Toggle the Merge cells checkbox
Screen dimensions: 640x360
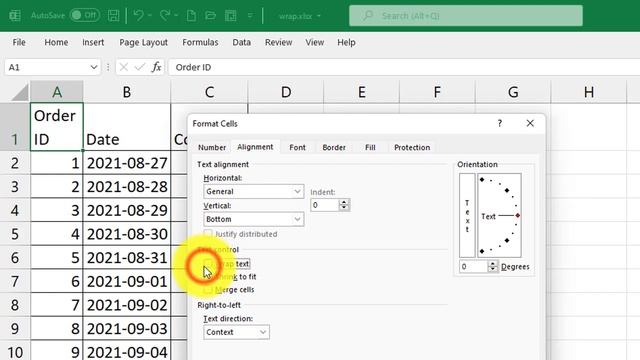(208, 289)
